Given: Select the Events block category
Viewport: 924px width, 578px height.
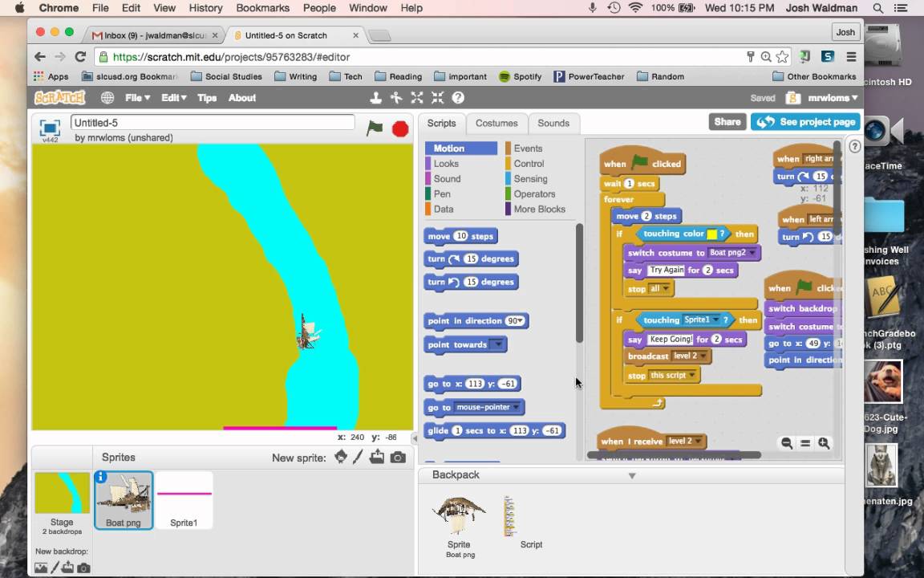Looking at the screenshot, I should pos(528,149).
